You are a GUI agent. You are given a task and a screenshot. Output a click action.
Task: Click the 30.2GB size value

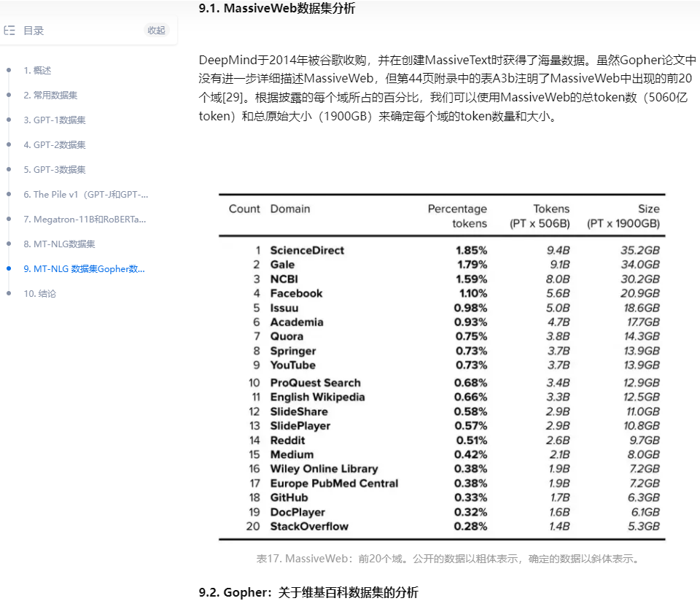click(640, 279)
